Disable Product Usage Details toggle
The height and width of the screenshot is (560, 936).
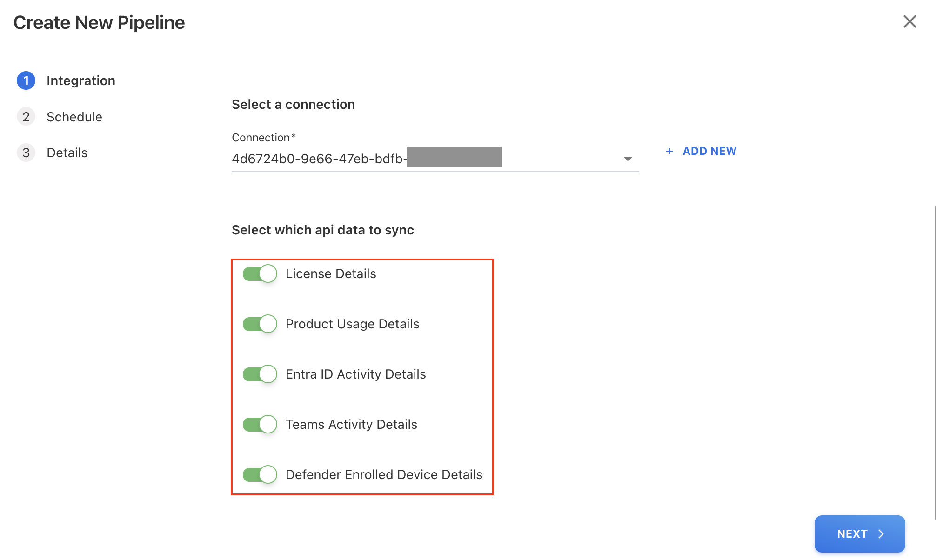[x=260, y=324]
